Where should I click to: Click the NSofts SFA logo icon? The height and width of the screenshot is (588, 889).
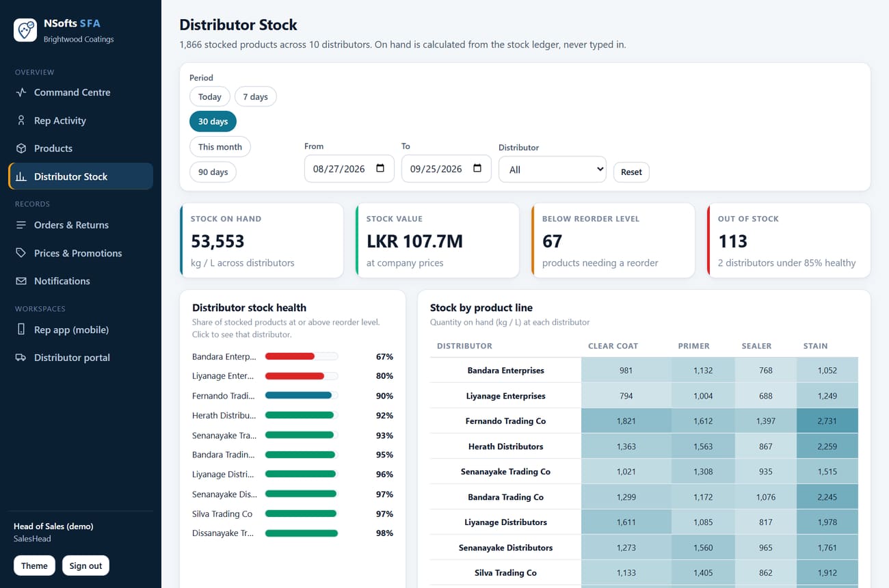click(25, 30)
